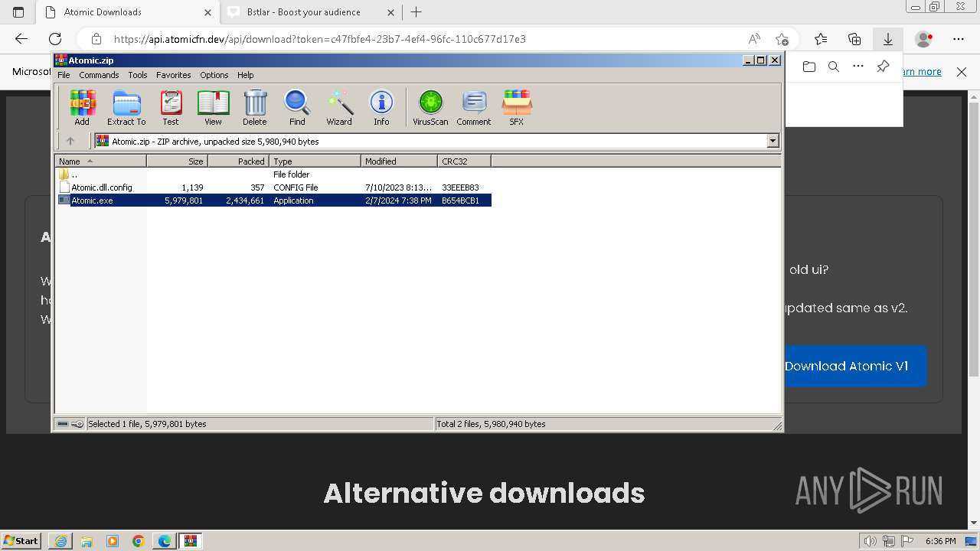The height and width of the screenshot is (551, 980).
Task: Select the parent folder '..' row
Action: click(274, 174)
